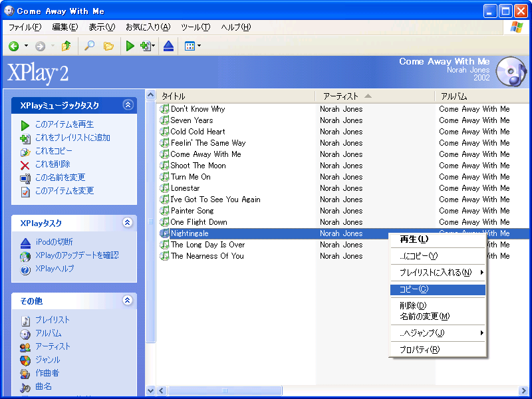The width and height of the screenshot is (532, 399).
Task: Open the 作曲者 view link
Action: click(x=47, y=373)
